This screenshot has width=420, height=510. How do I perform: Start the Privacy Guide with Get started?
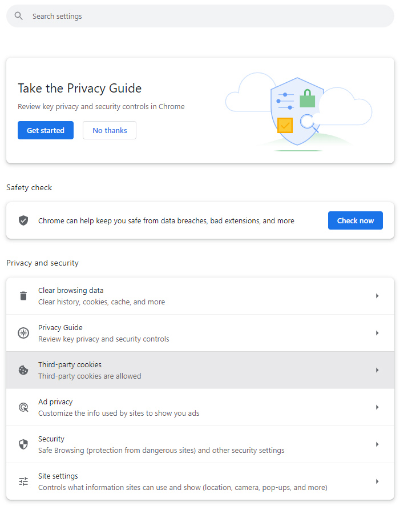pyautogui.click(x=46, y=130)
